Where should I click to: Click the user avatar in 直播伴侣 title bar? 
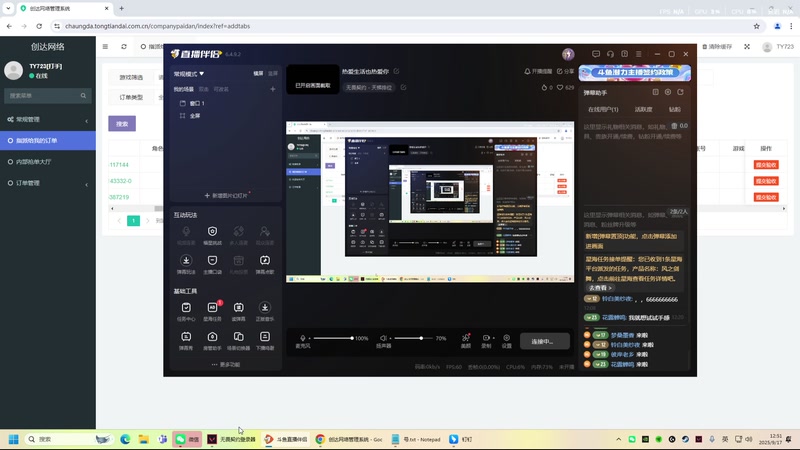(x=568, y=54)
